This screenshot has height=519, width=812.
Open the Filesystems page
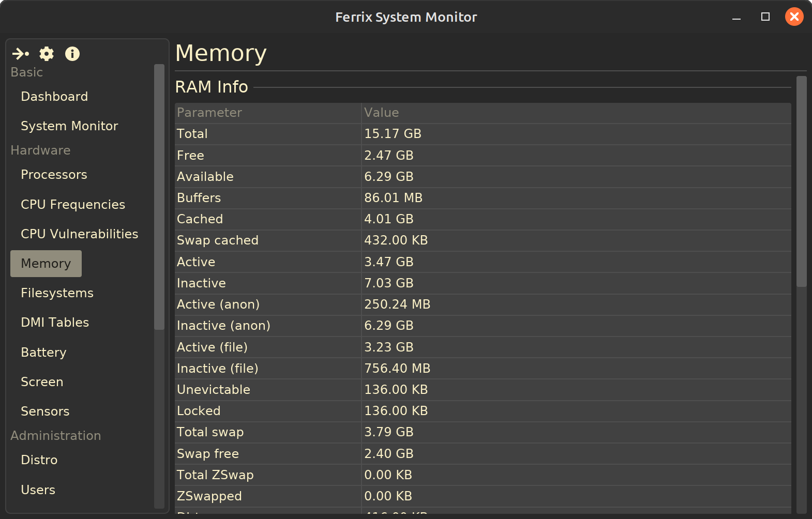pyautogui.click(x=57, y=293)
